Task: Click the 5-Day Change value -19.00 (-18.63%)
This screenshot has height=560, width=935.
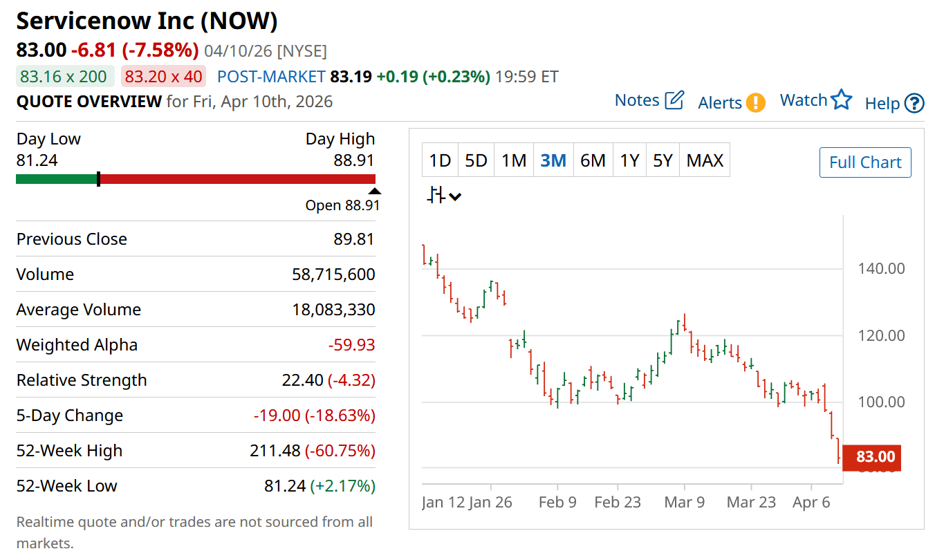Action: (315, 416)
